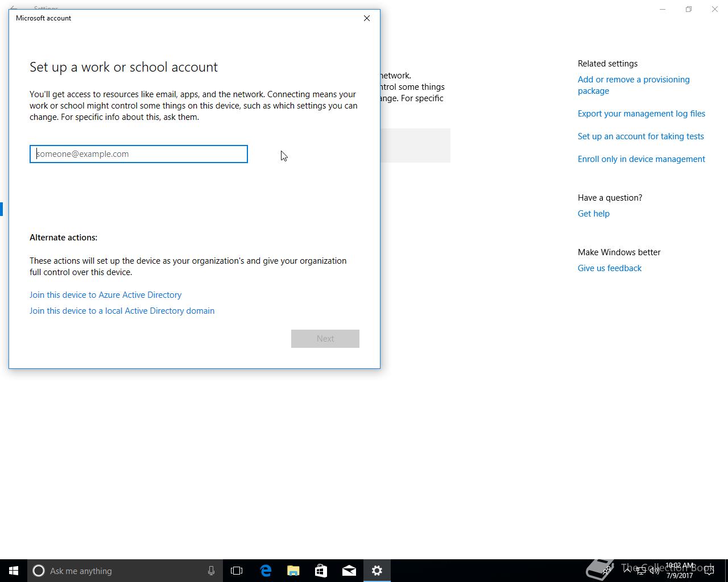Click the Give us feedback link
Image resolution: width=728 pixels, height=582 pixels.
coord(610,268)
